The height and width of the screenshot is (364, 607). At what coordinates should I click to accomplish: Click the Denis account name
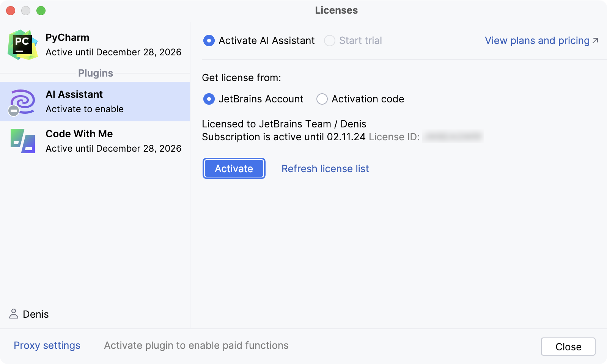tap(35, 314)
